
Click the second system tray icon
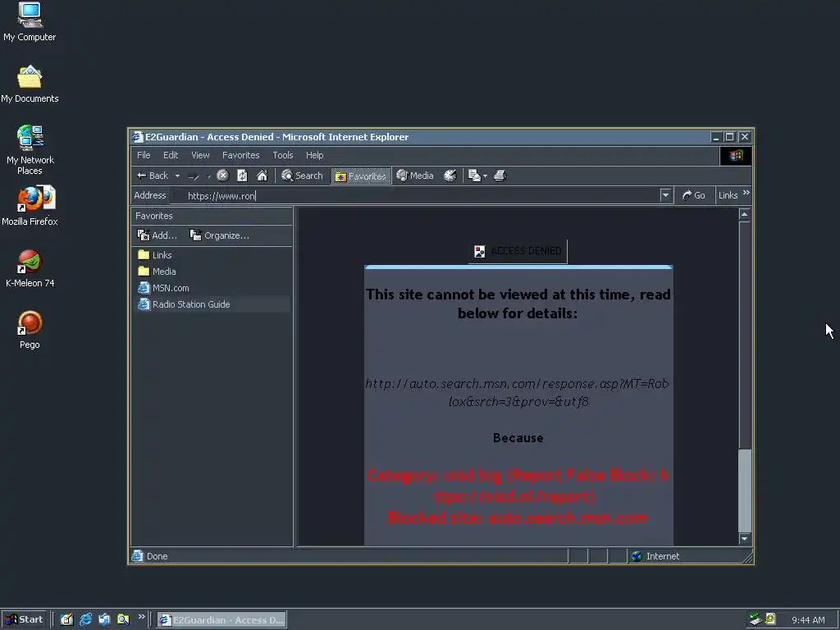pyautogui.click(x=770, y=620)
